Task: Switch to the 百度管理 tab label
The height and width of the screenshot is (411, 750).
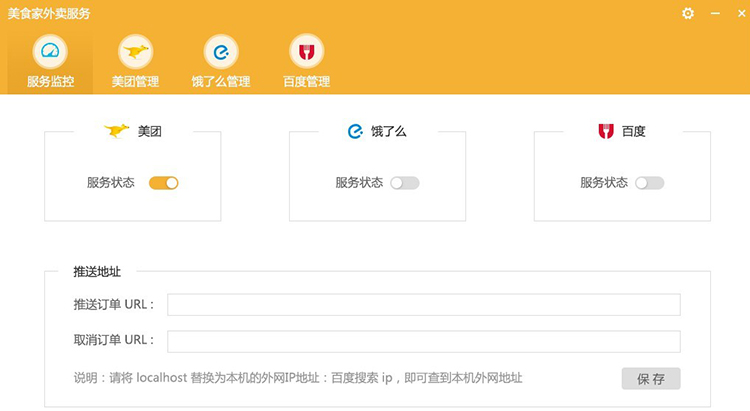Action: (x=307, y=81)
